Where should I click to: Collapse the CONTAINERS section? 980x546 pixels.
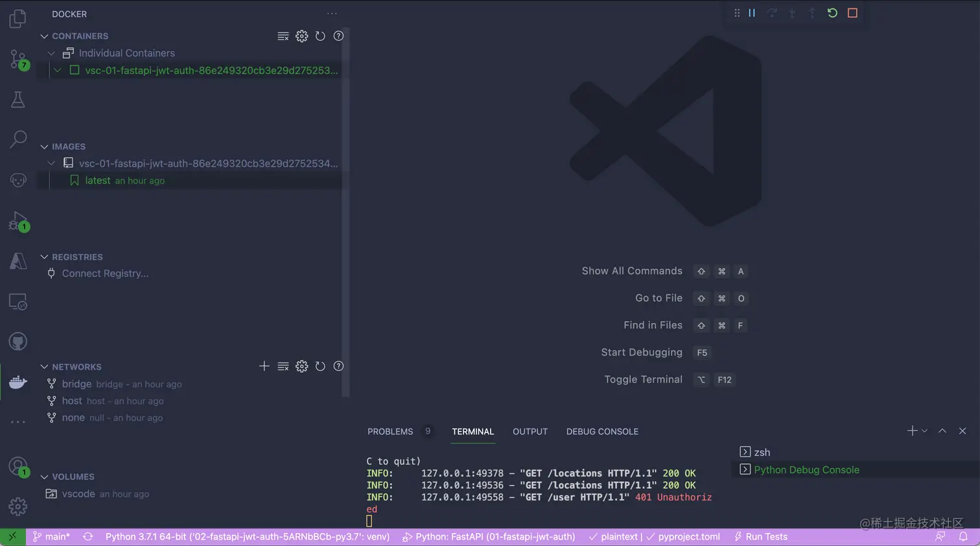point(43,36)
